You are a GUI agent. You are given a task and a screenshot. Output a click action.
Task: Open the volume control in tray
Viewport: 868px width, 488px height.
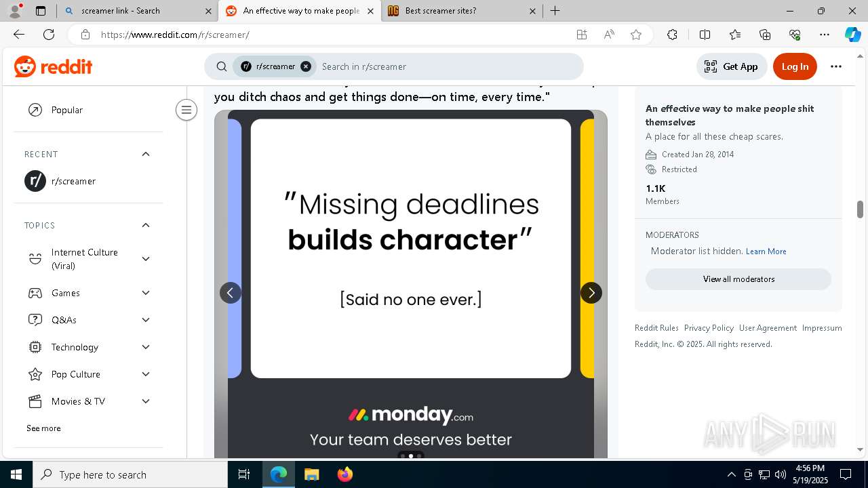click(780, 474)
